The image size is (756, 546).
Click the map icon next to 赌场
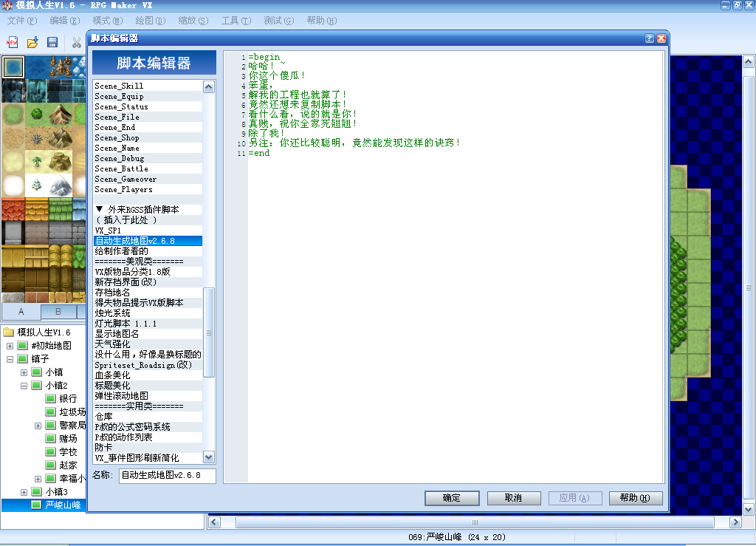tap(50, 438)
